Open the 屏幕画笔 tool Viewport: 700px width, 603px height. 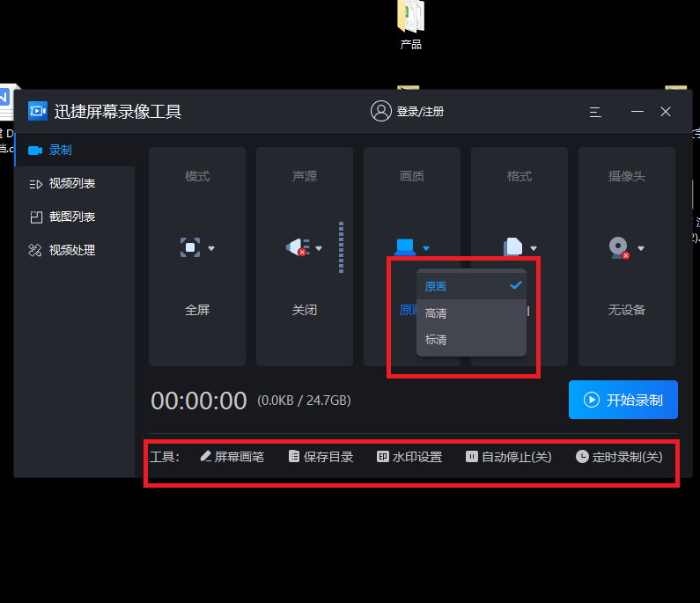[x=232, y=457]
